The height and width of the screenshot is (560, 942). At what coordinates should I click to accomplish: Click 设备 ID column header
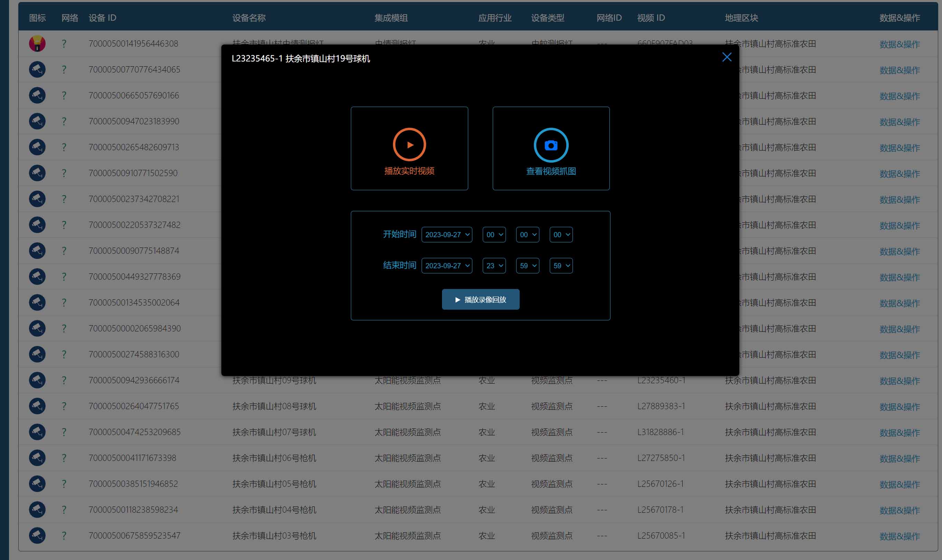102,18
